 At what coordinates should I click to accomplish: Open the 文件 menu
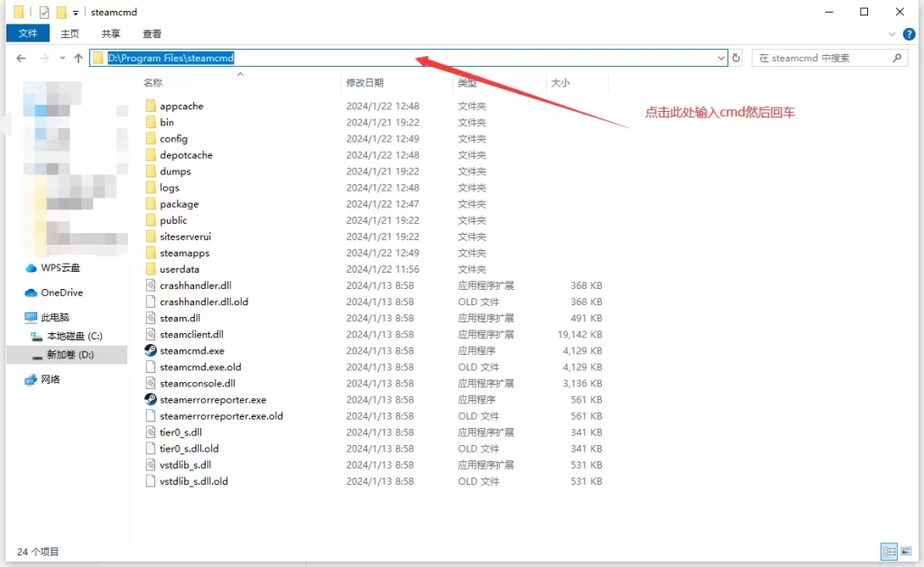click(28, 33)
